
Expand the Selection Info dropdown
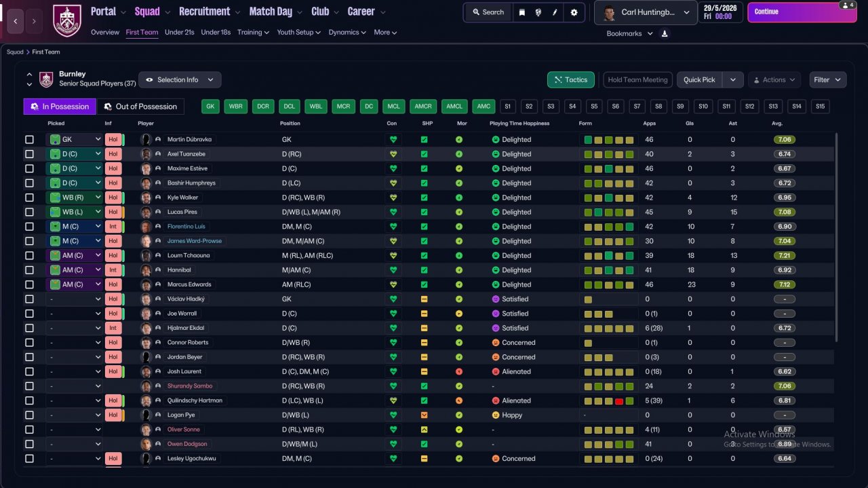(180, 80)
